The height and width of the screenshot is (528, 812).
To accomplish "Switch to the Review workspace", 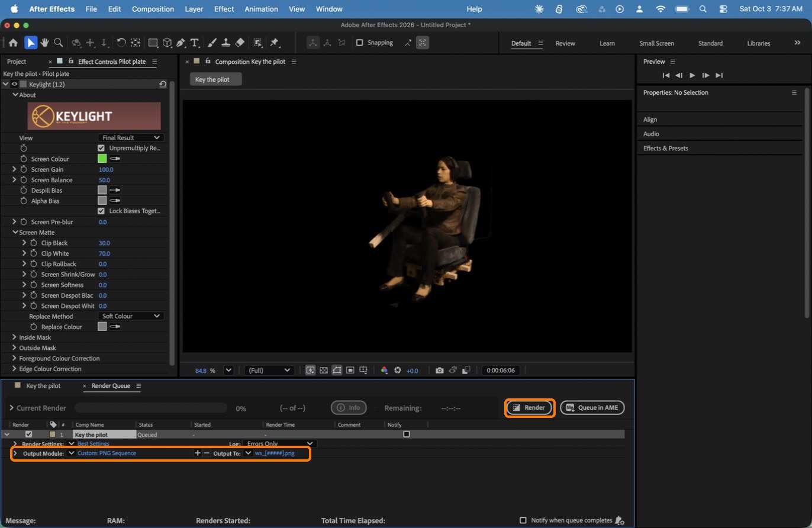I will pos(565,43).
